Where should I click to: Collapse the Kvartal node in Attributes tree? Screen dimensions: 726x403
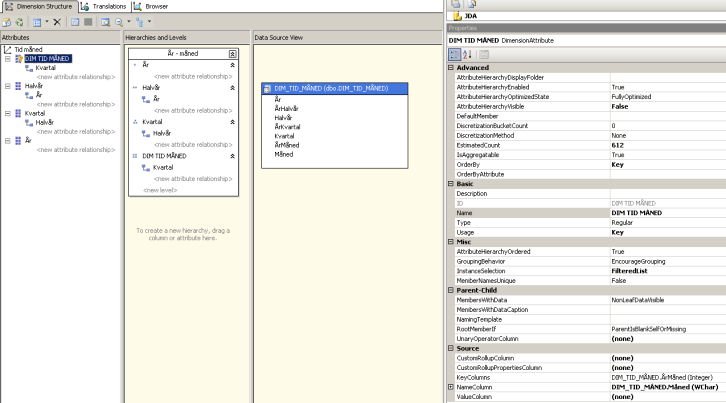coord(8,113)
